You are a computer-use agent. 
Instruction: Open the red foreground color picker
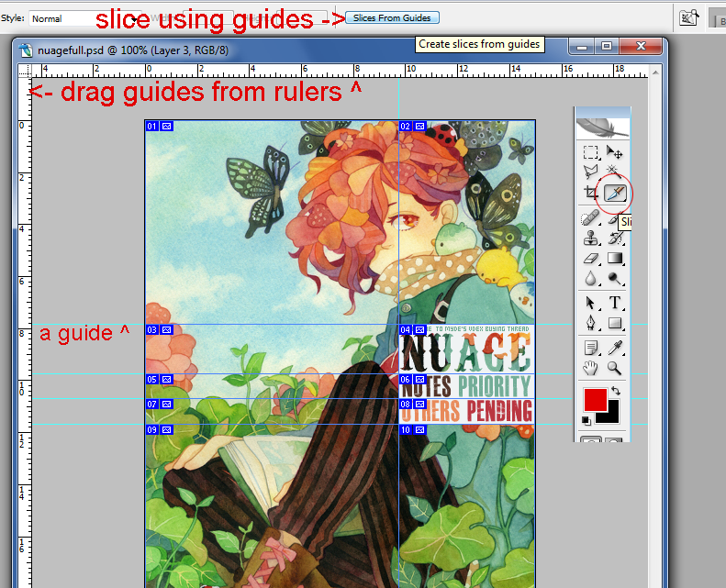coord(595,399)
